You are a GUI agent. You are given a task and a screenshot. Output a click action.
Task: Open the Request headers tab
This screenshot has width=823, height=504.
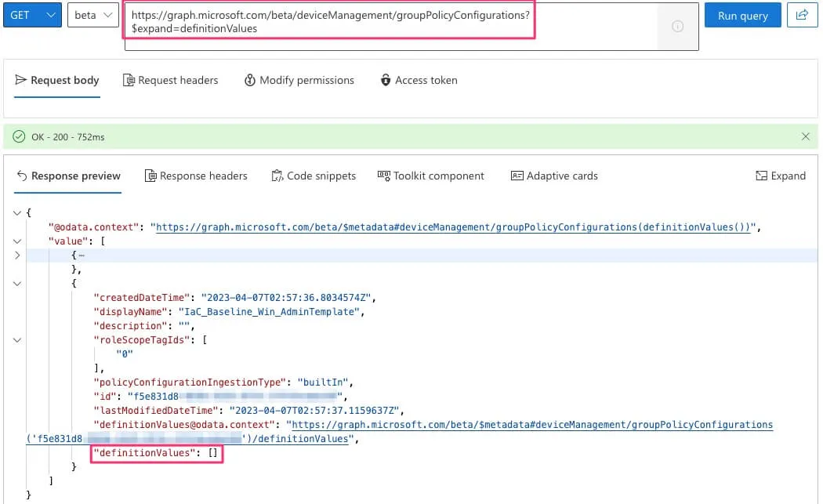pyautogui.click(x=171, y=80)
